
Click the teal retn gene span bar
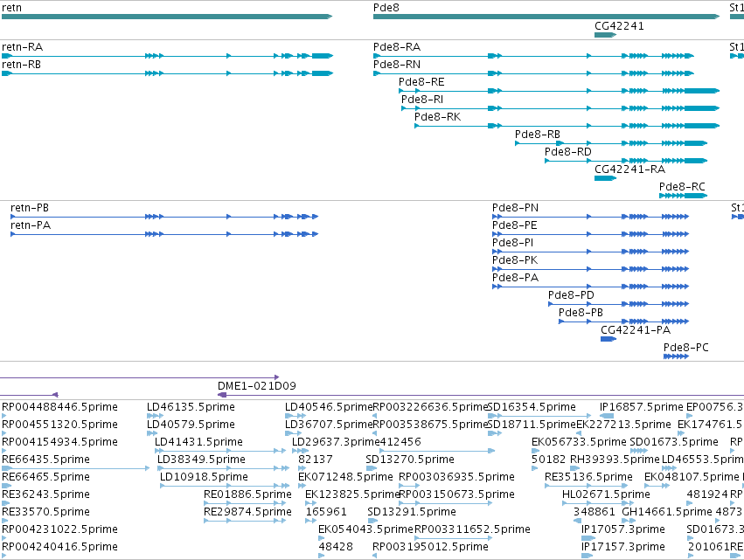click(x=167, y=17)
